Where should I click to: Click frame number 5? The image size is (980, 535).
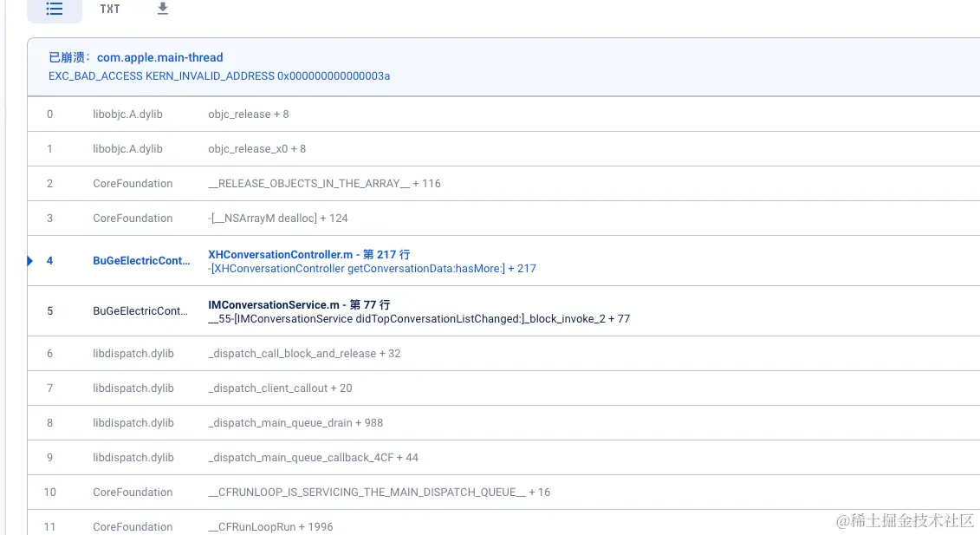pos(50,311)
